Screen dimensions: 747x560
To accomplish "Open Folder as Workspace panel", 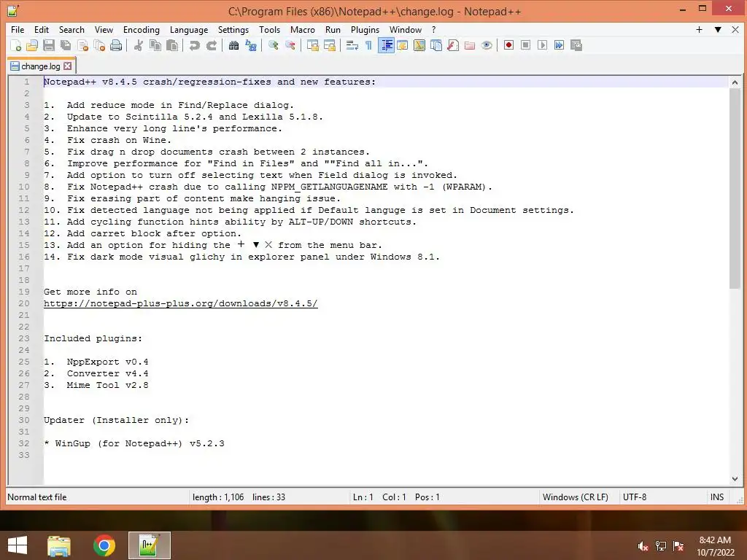I will pos(470,45).
